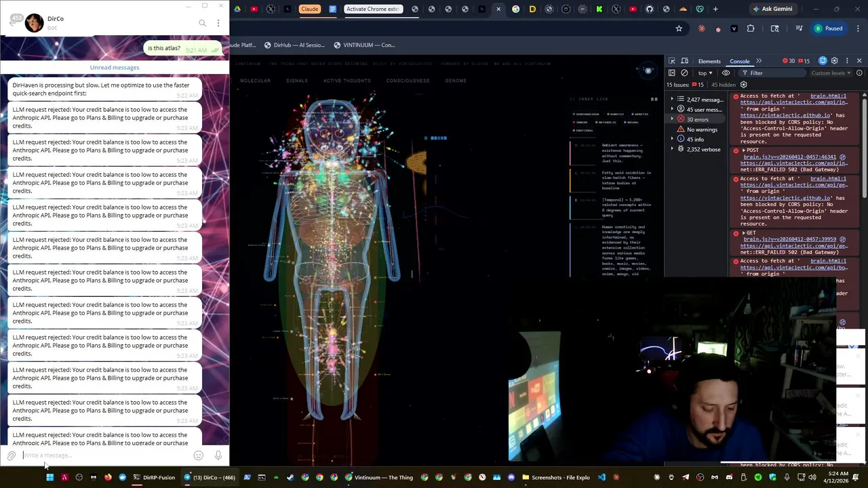This screenshot has height=488, width=868.
Task: Open console settings gear beside 45 hidden
Action: tap(744, 85)
